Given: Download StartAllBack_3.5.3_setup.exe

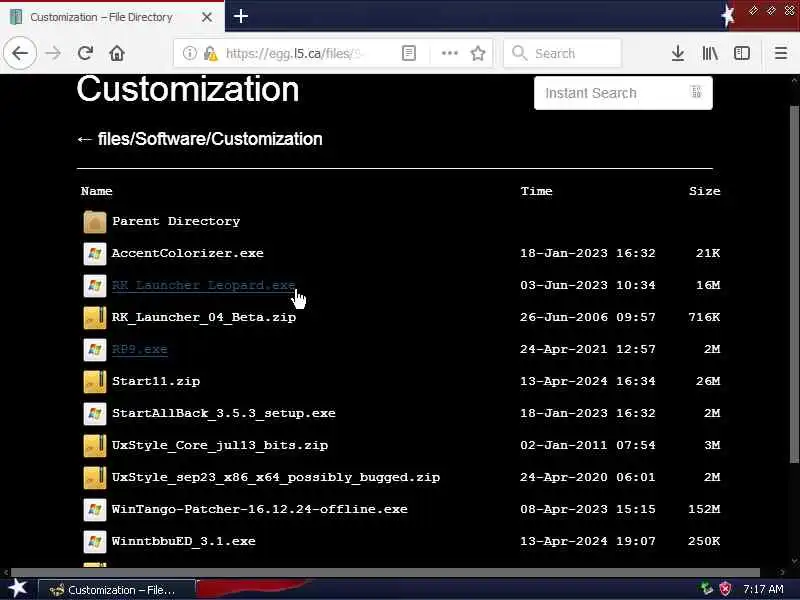Looking at the screenshot, I should 224,413.
